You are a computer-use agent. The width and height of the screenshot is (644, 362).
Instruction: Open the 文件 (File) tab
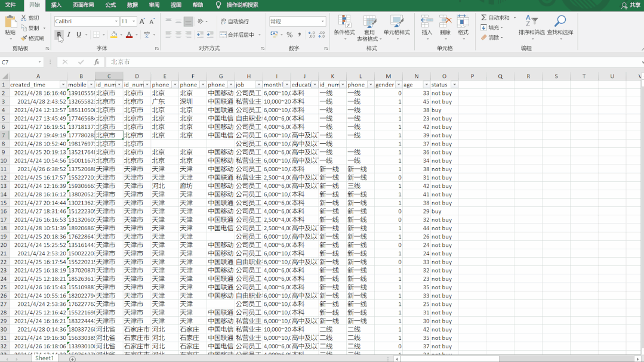[10, 5]
